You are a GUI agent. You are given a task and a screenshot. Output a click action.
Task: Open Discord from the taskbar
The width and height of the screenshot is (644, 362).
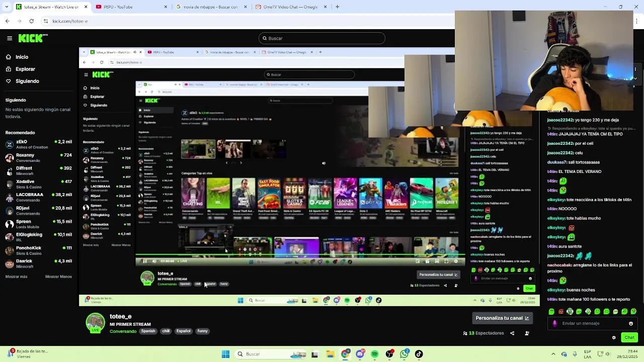(360, 354)
